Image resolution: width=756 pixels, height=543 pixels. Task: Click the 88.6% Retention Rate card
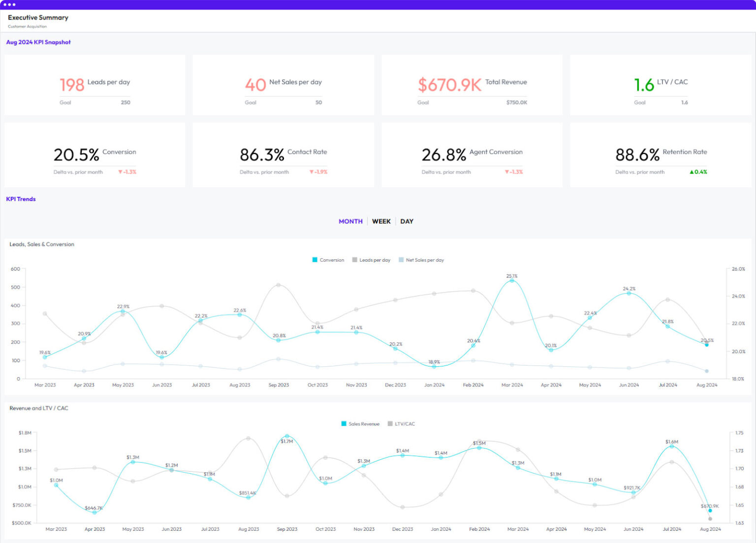pos(660,155)
